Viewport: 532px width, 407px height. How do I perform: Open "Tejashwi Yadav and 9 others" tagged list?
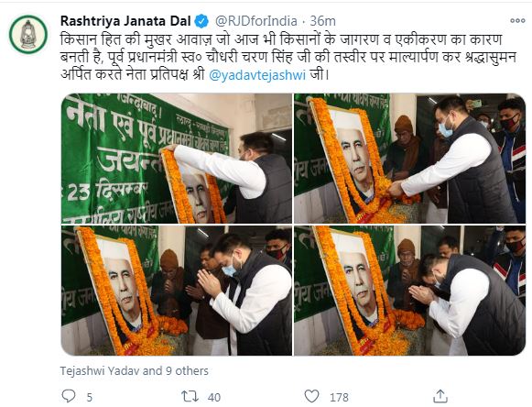pyautogui.click(x=135, y=370)
